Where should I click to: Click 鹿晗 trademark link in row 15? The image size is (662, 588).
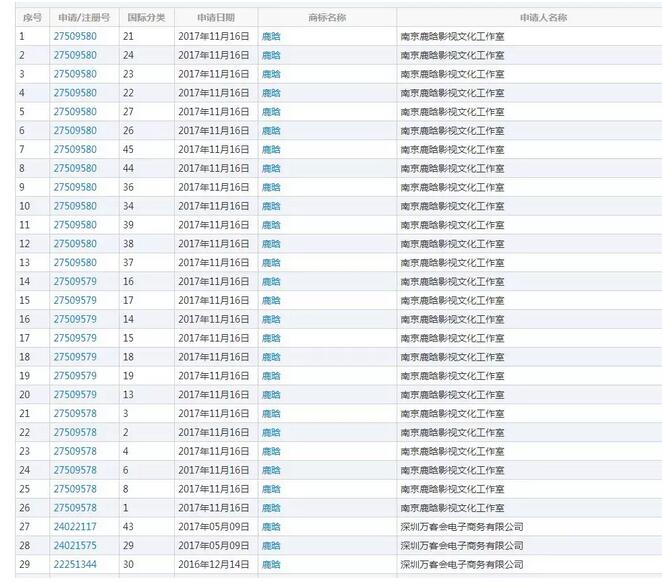coord(271,301)
